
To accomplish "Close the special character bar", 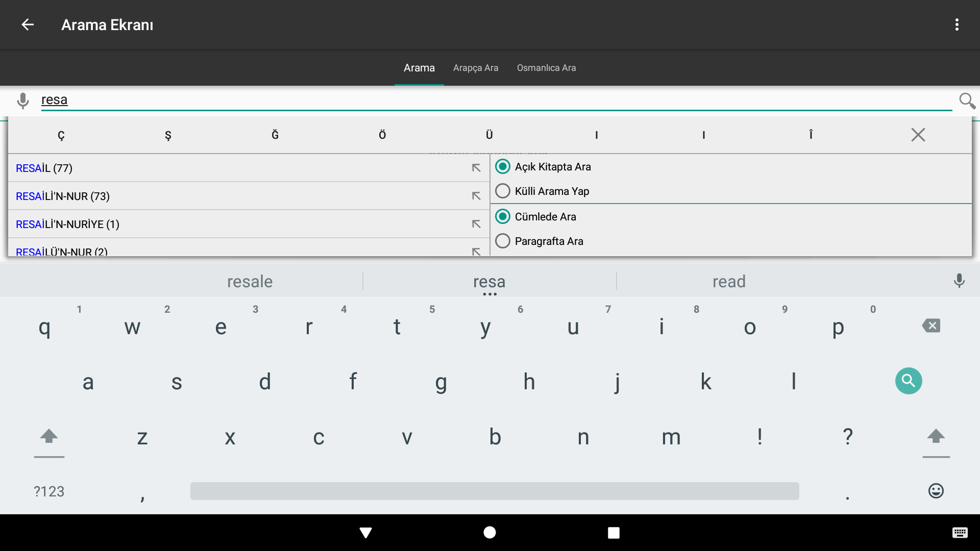I will point(918,135).
